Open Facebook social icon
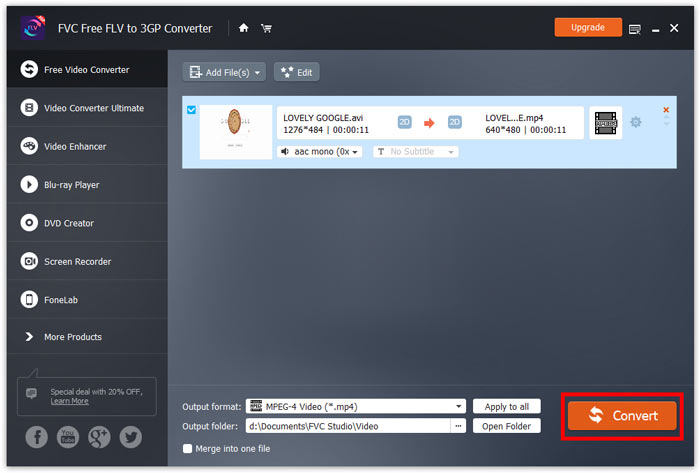The width and height of the screenshot is (700, 473). pyautogui.click(x=37, y=437)
